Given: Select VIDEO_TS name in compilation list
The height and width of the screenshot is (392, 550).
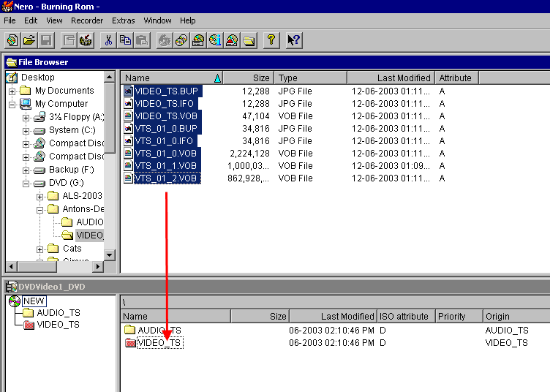Looking at the screenshot, I should tap(159, 343).
